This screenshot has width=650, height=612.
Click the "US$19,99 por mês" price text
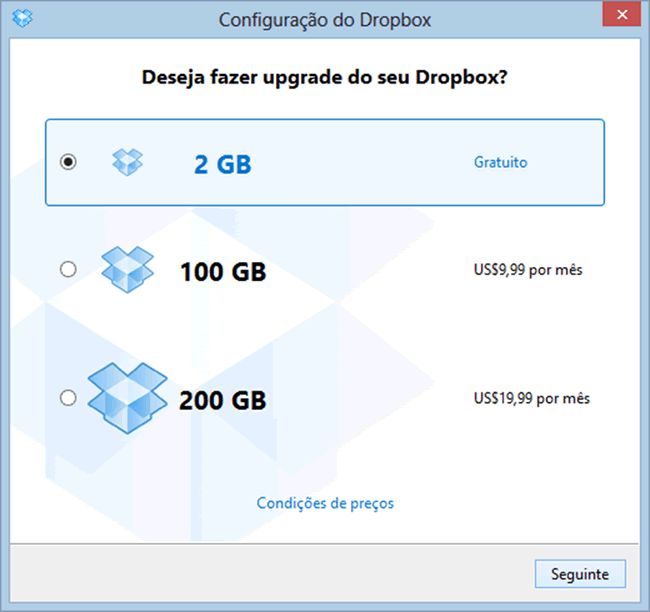click(x=532, y=398)
